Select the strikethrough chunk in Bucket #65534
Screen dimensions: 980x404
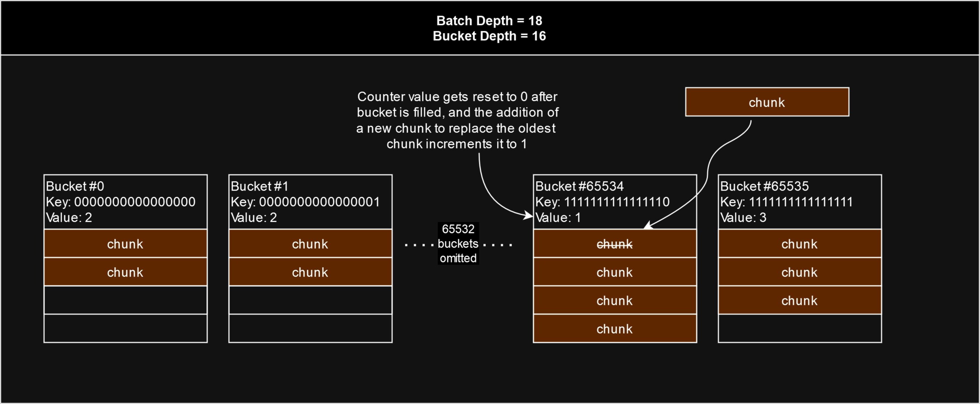click(x=615, y=244)
